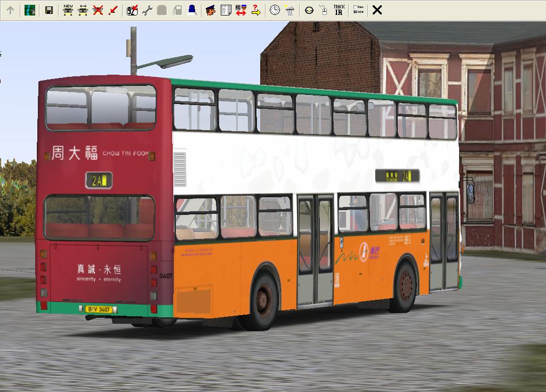Viewport: 546px width, 392px height.
Task: Click the grey up-arrow back icon
Action: [x=11, y=11]
